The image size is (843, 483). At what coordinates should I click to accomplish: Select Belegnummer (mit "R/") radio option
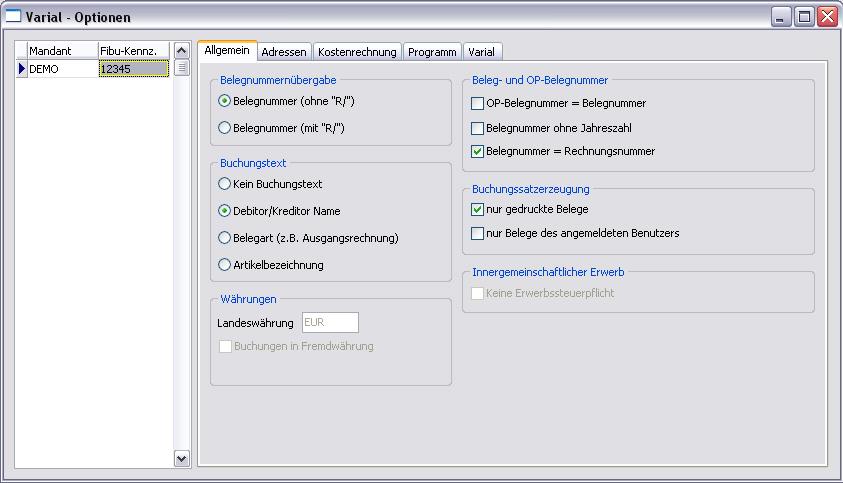225,128
